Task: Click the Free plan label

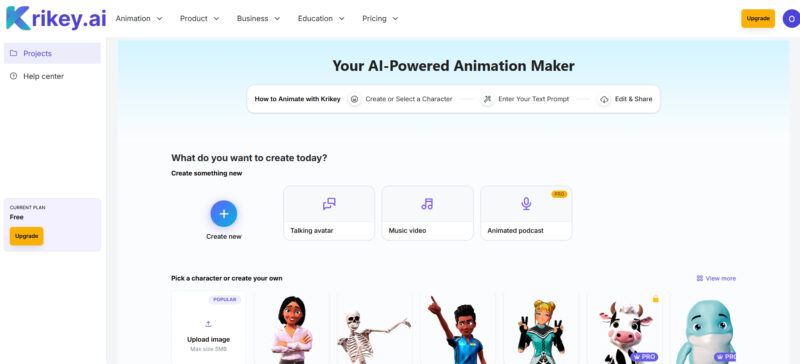Action: [x=16, y=217]
